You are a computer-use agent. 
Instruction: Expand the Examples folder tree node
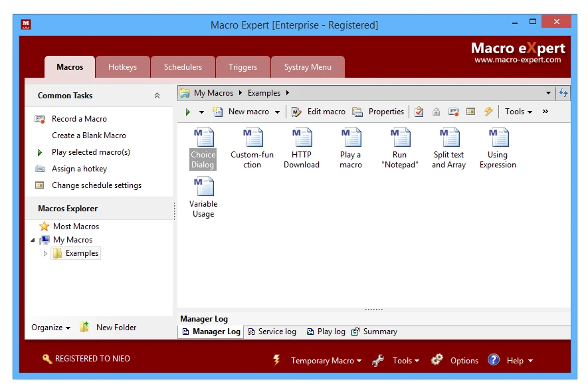[45, 253]
